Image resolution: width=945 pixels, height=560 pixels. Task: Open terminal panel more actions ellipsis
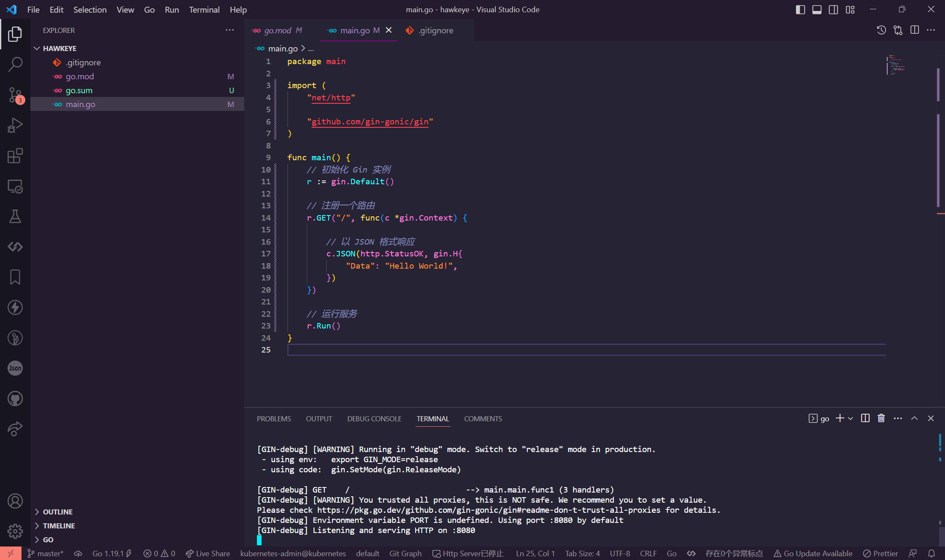[898, 418]
